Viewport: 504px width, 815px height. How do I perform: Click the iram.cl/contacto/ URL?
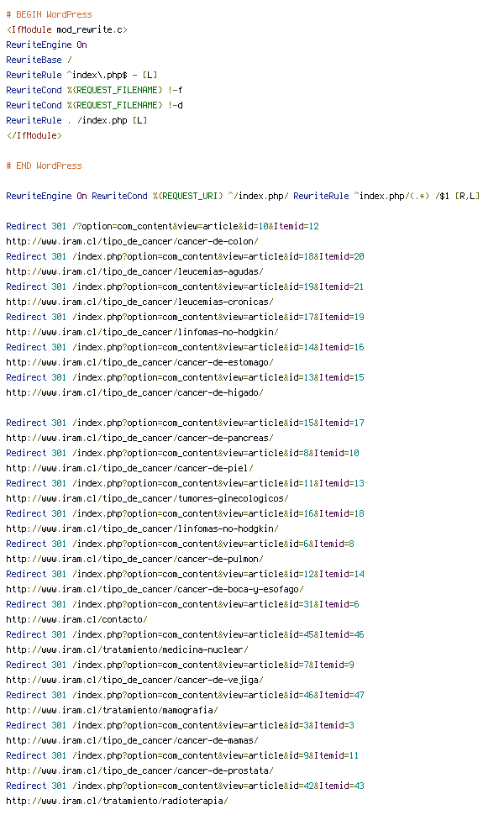tap(77, 619)
